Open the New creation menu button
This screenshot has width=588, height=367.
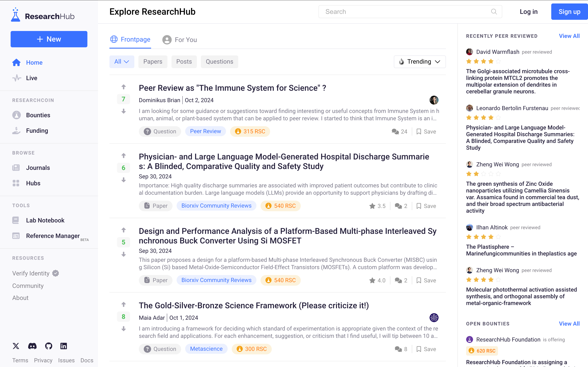click(x=49, y=39)
